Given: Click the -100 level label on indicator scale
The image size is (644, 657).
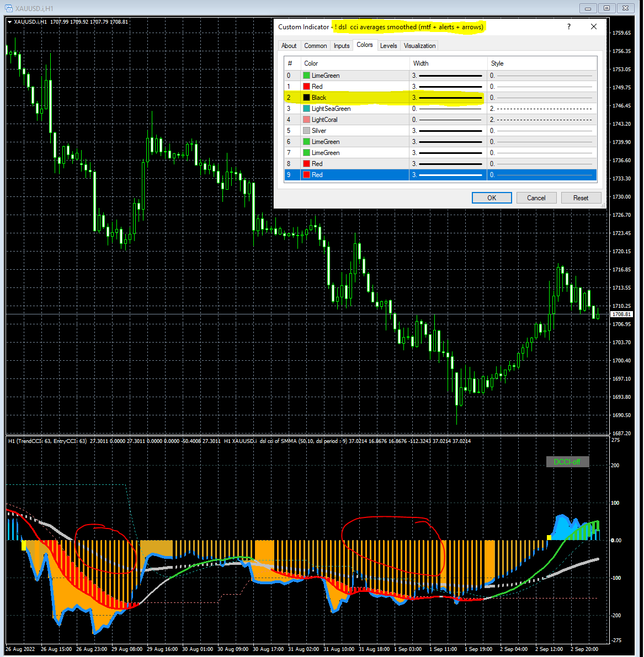Looking at the screenshot, I should pos(615,578).
